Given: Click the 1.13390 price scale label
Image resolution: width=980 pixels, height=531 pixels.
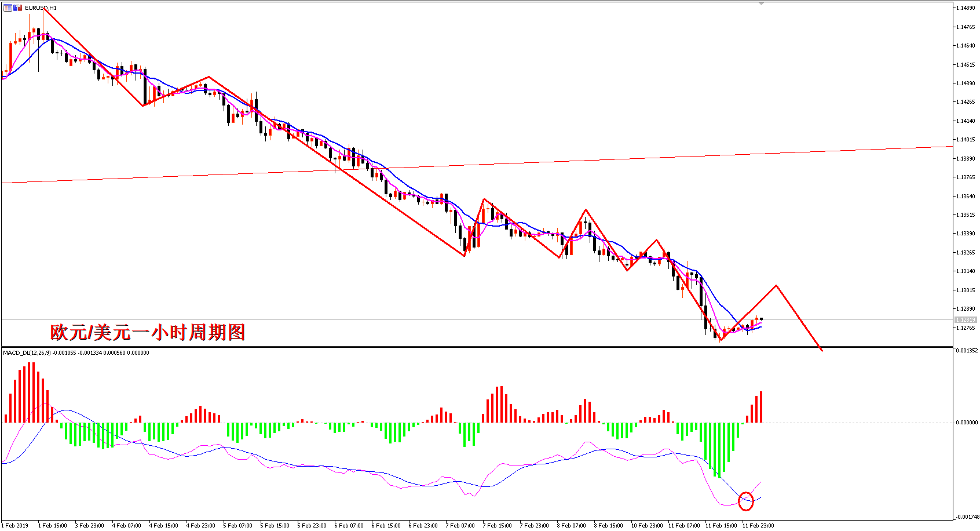Looking at the screenshot, I should coord(965,234).
